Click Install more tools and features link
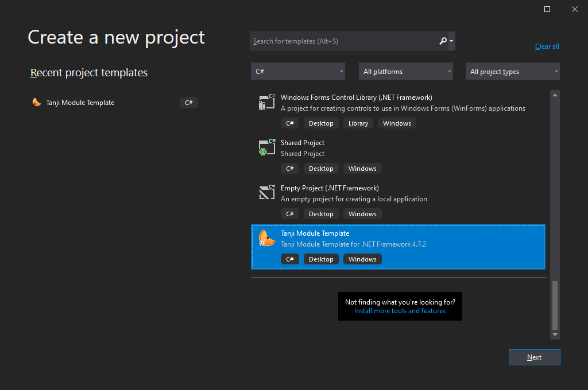This screenshot has height=390, width=588. point(400,311)
